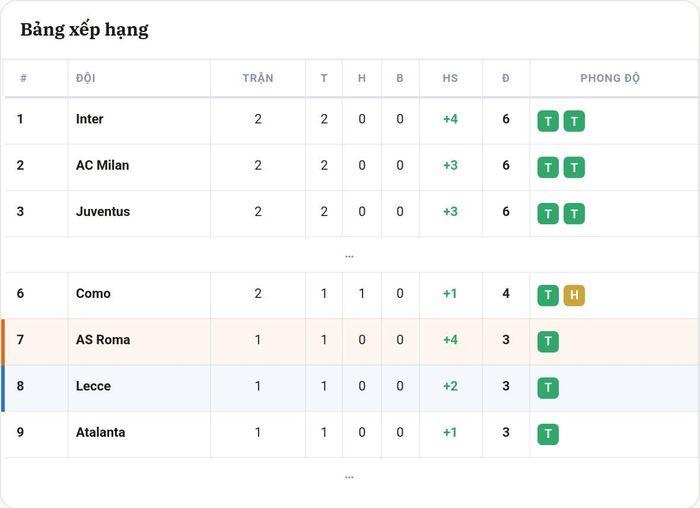Image resolution: width=700 pixels, height=508 pixels.
Task: Sort by the HS column header
Action: click(450, 78)
